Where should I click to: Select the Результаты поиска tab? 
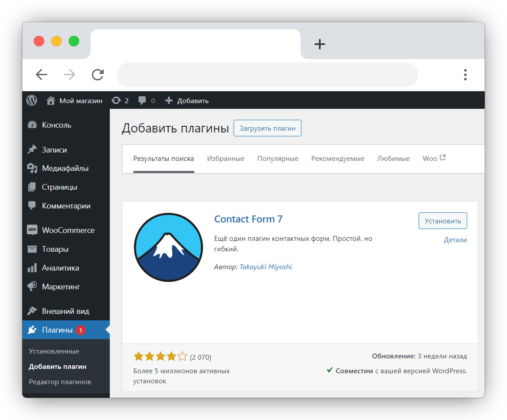(x=164, y=159)
